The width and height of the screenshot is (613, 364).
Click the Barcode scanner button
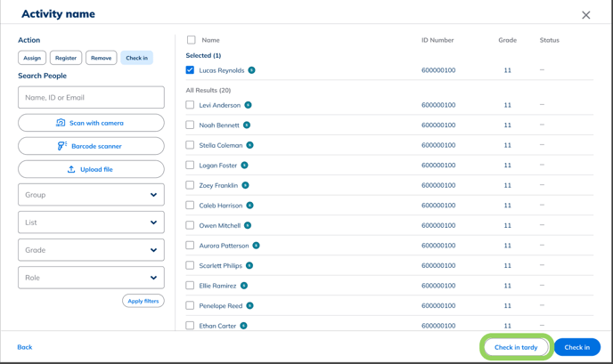point(91,146)
